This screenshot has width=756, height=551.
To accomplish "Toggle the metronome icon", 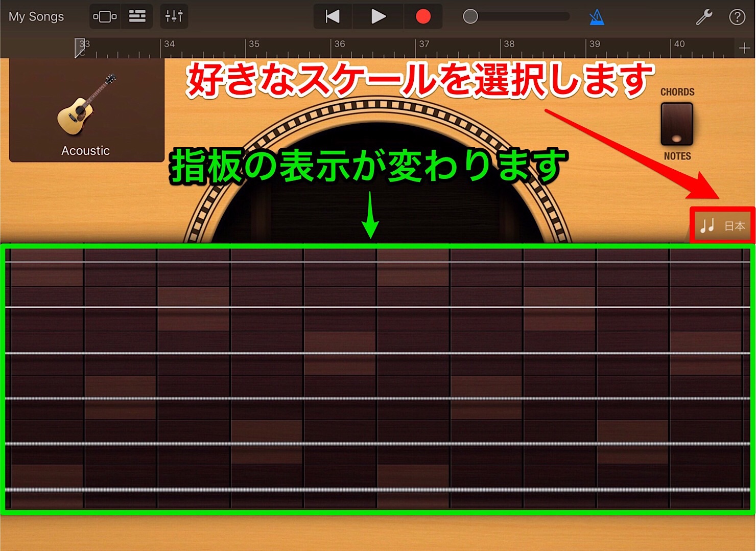I will coord(596,17).
